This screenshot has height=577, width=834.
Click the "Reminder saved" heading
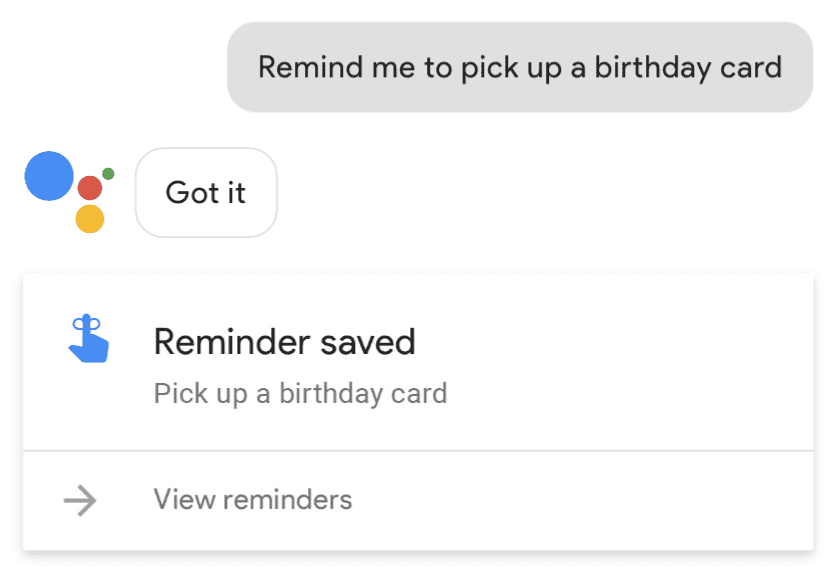(x=285, y=341)
